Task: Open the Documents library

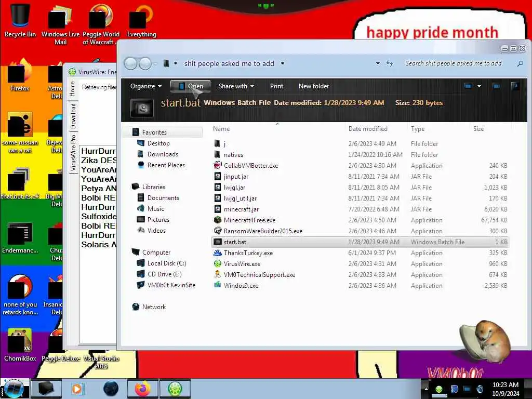Action: click(163, 198)
